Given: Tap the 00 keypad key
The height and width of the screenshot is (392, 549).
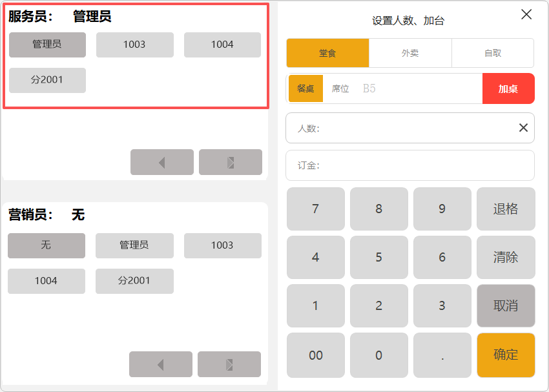Looking at the screenshot, I should click(316, 355).
